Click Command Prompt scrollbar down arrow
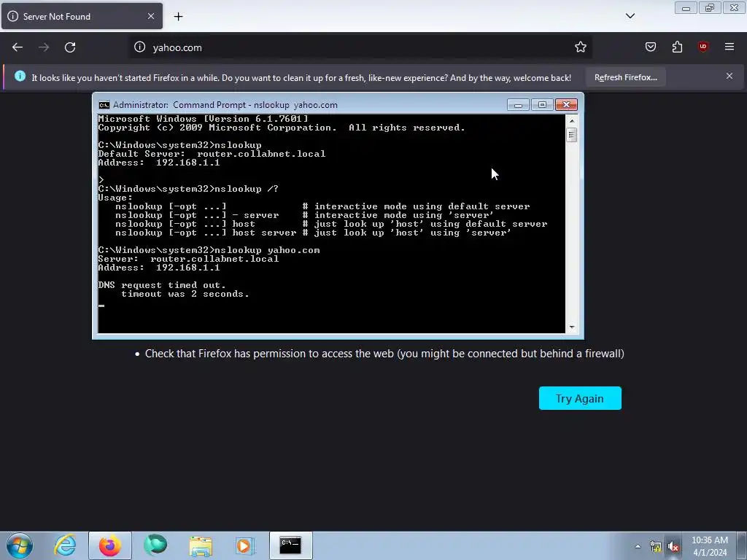The width and height of the screenshot is (747, 560). coord(572,327)
